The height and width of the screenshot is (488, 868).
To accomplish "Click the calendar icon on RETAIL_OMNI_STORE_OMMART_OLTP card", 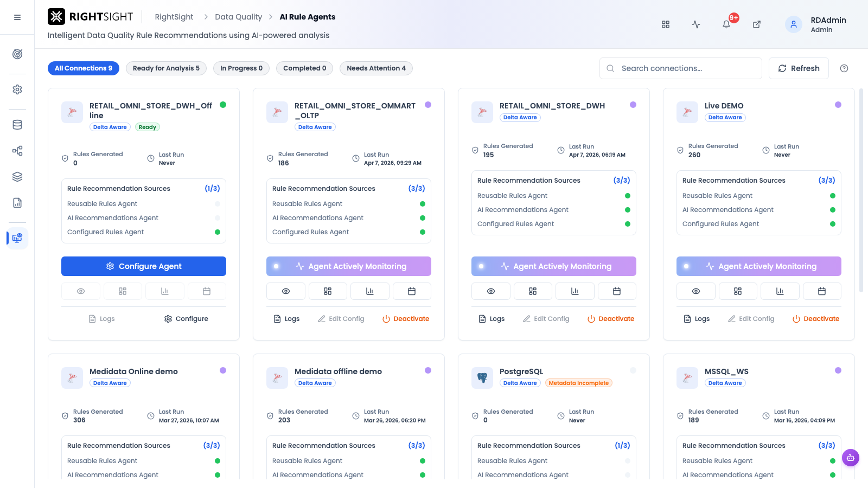I will (x=412, y=291).
